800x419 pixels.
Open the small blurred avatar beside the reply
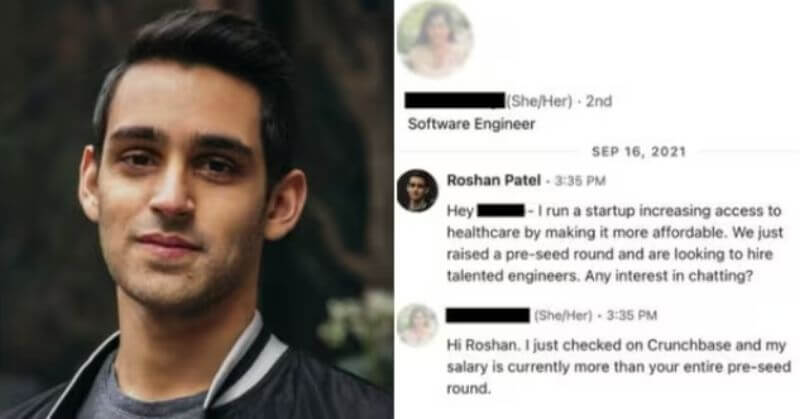click(417, 325)
